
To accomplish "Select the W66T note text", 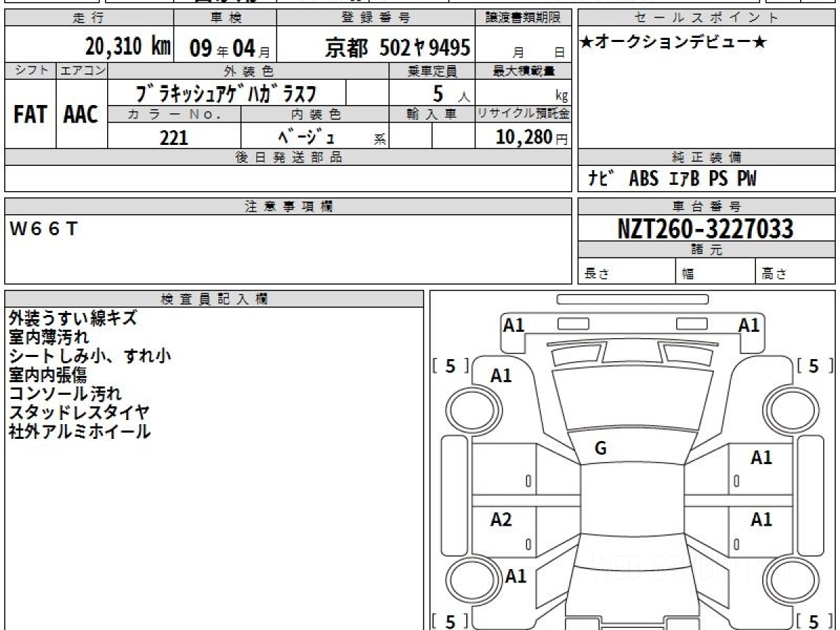I will (43, 230).
